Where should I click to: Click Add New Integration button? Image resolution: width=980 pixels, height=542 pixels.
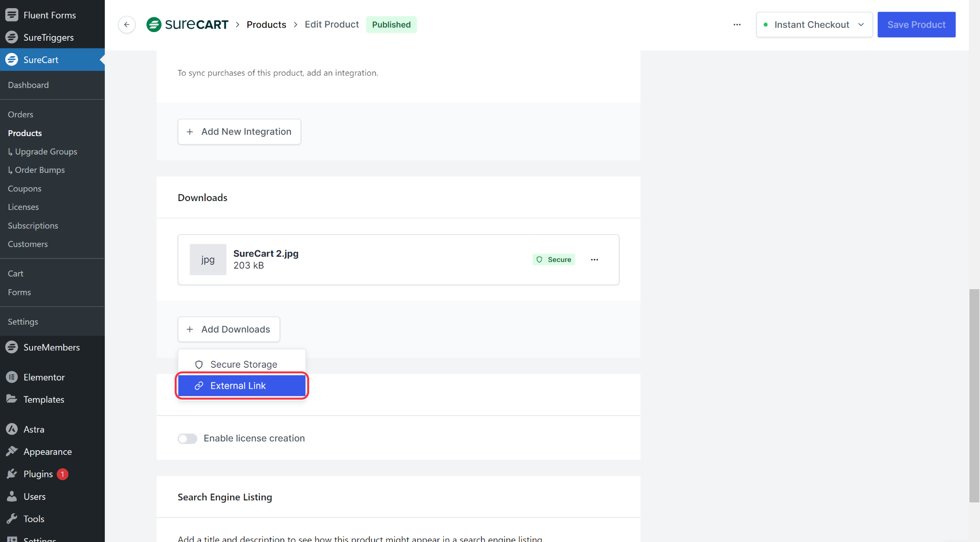239,132
